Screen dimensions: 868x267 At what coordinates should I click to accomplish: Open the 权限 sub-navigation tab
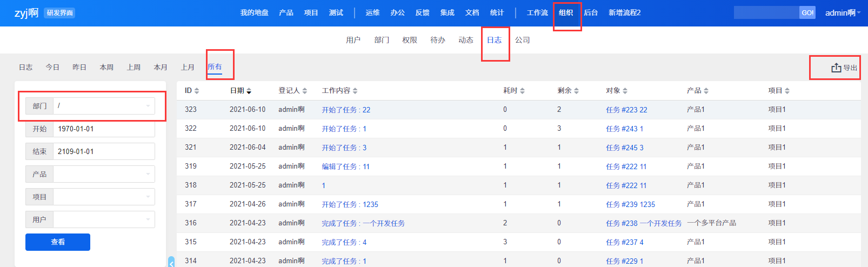[x=410, y=40]
